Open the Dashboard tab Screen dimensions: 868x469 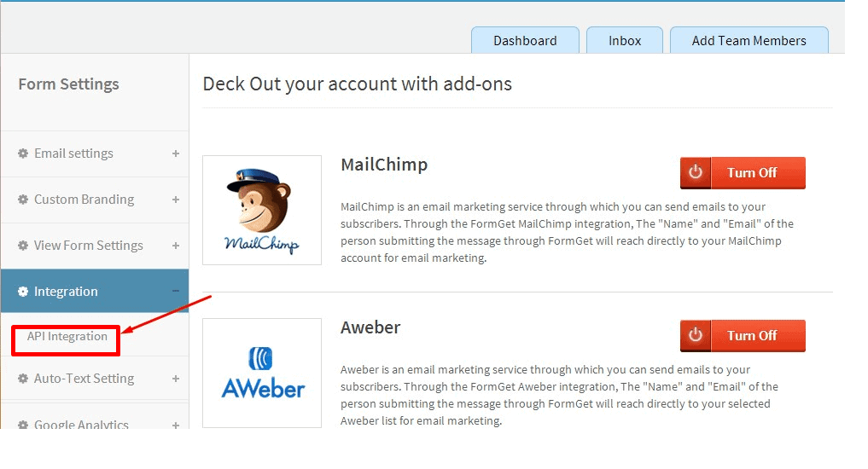point(525,40)
